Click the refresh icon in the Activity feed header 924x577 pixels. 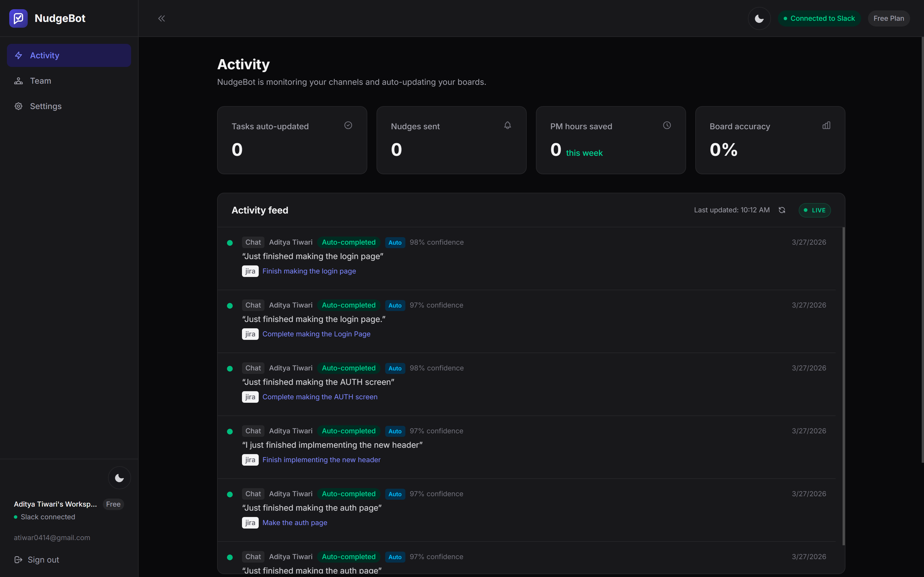[782, 210]
